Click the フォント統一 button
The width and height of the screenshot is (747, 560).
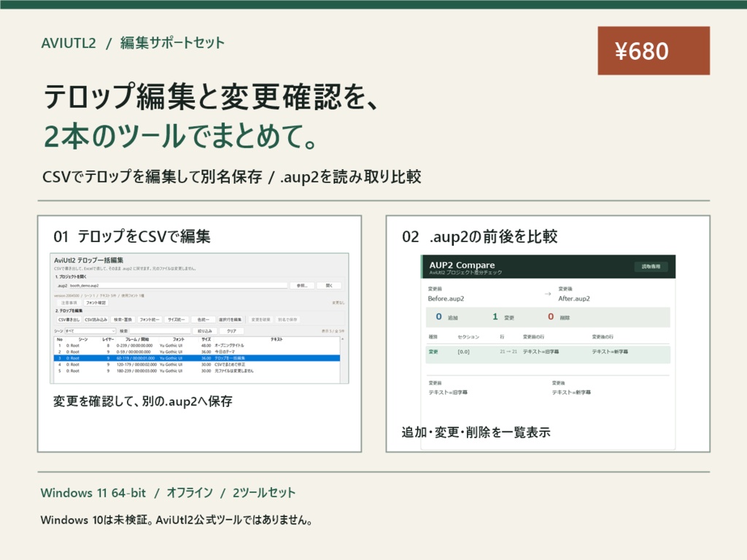(150, 319)
